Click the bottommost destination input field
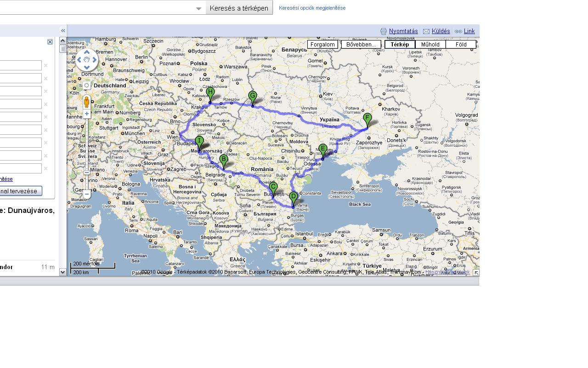The height and width of the screenshot is (368, 588). tap(21, 169)
